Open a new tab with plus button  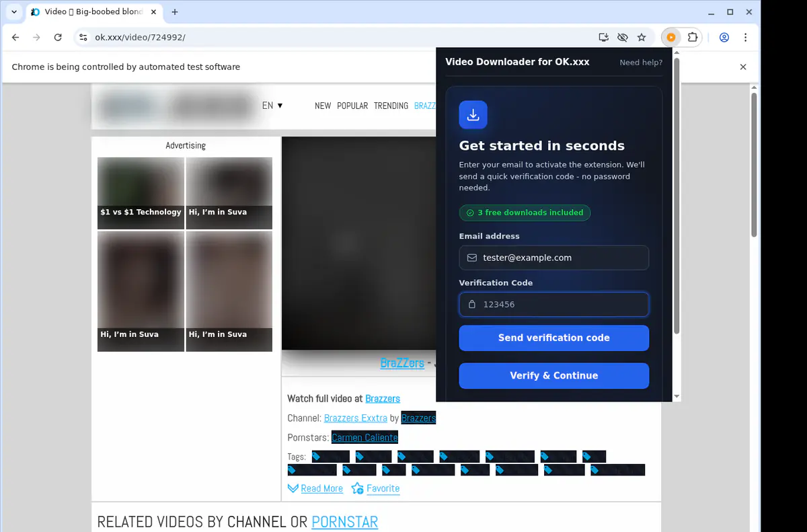[x=175, y=12]
